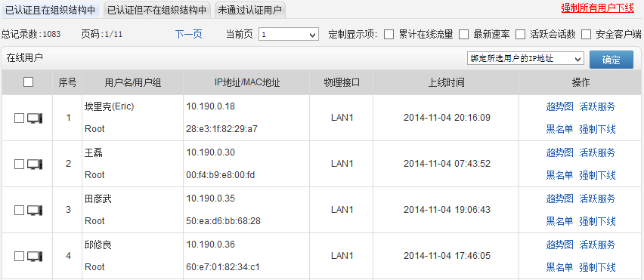The width and height of the screenshot is (644, 280).
Task: Open 趋势图 for 埃里克(Eric)
Action: coord(559,107)
